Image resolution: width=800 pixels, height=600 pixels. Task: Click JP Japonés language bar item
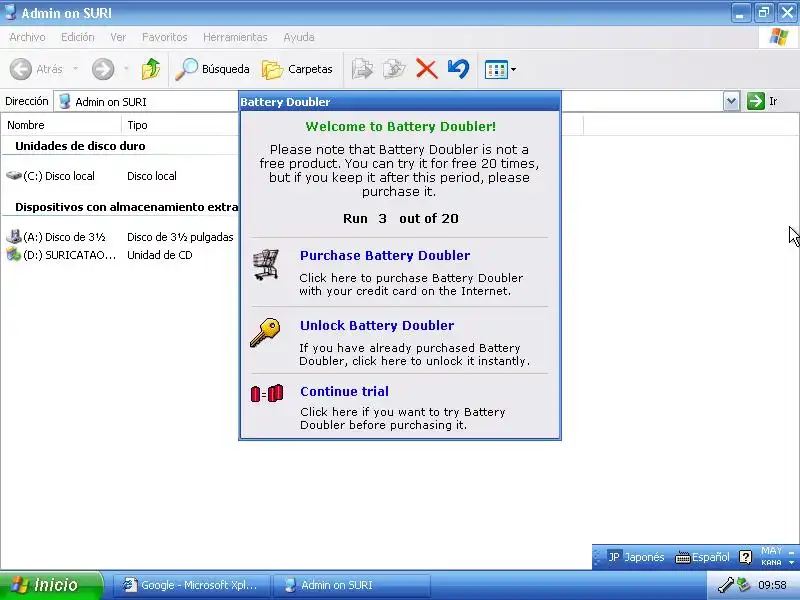(x=636, y=557)
